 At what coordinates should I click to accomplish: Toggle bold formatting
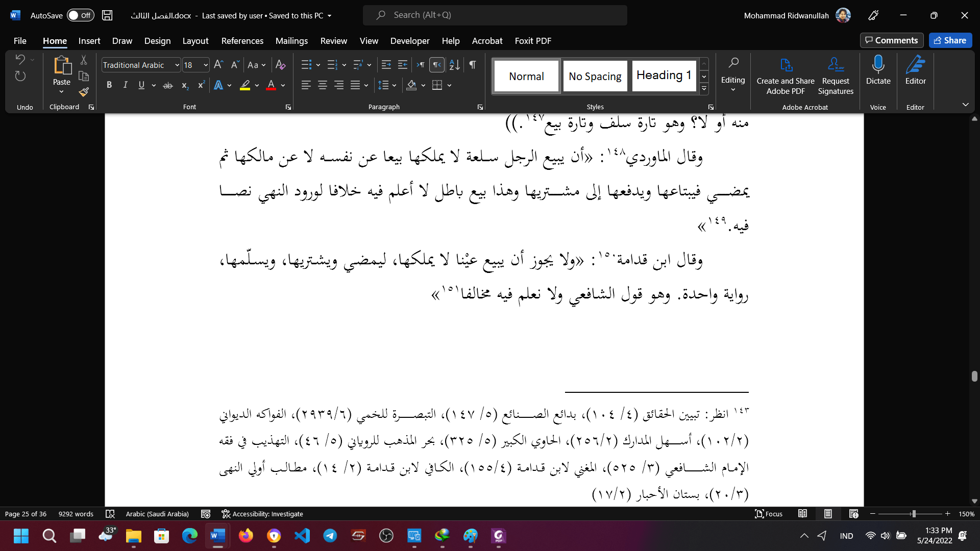[109, 85]
